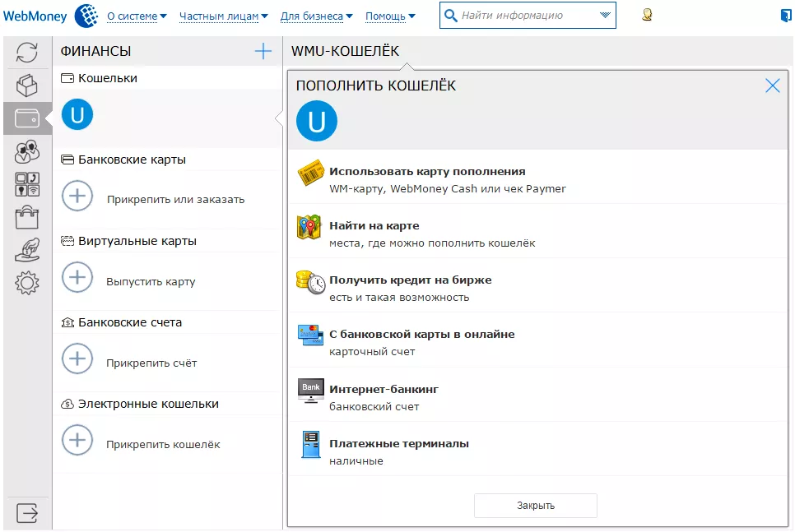
Task: Close the Пополнить кошелёк panel with X
Action: 773,86
